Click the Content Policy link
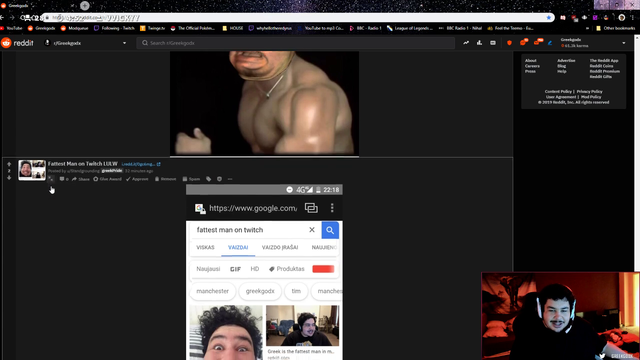 click(558, 91)
